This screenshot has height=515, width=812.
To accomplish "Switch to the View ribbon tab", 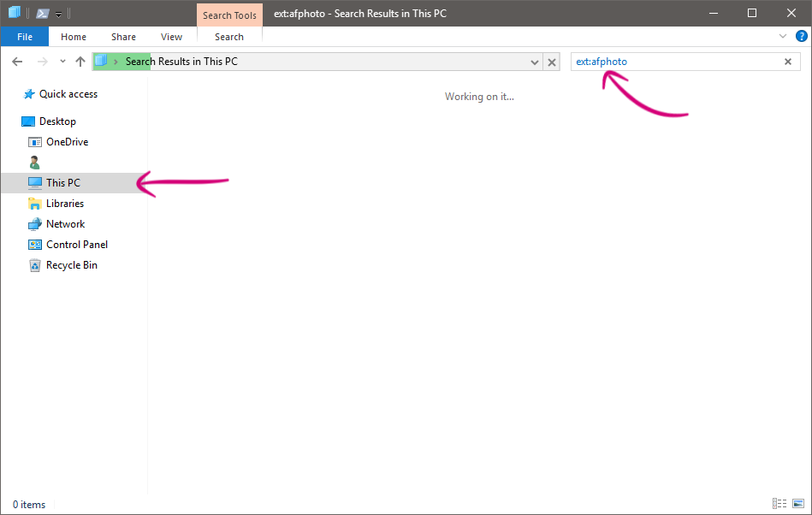I will (171, 37).
